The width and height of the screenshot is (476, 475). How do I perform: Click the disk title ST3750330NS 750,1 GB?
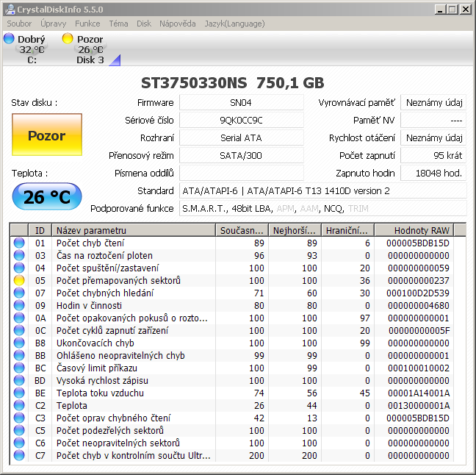point(233,82)
